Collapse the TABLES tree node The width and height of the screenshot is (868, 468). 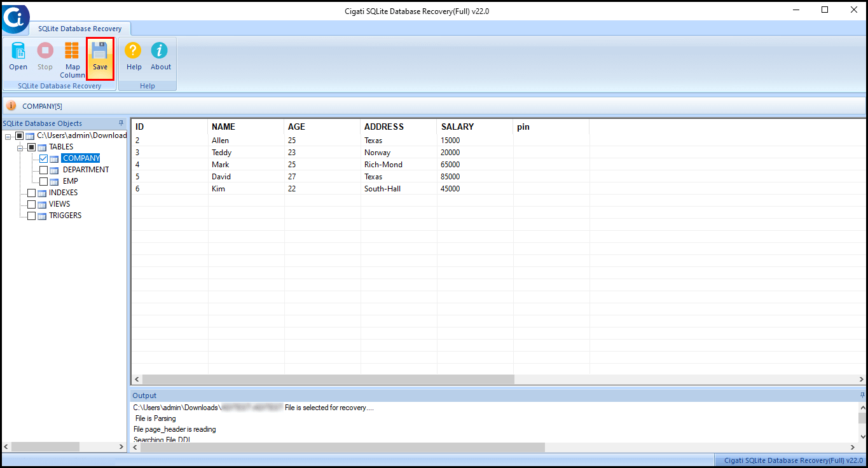[20, 148]
